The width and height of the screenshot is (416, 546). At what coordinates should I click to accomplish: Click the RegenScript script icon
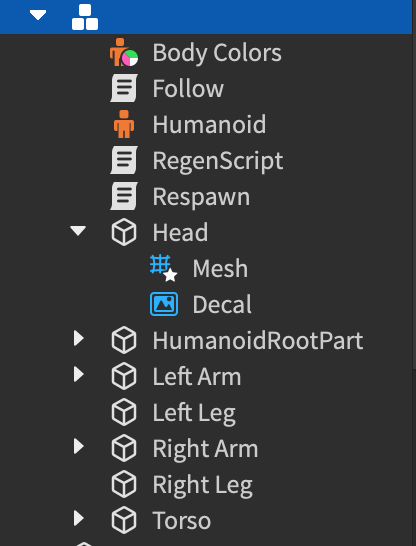tap(124, 160)
